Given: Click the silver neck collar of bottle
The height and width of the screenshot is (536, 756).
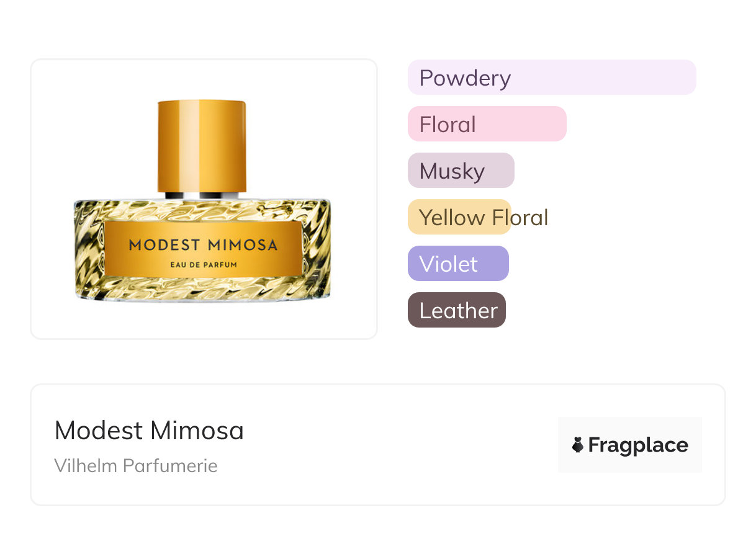Looking at the screenshot, I should (x=202, y=195).
